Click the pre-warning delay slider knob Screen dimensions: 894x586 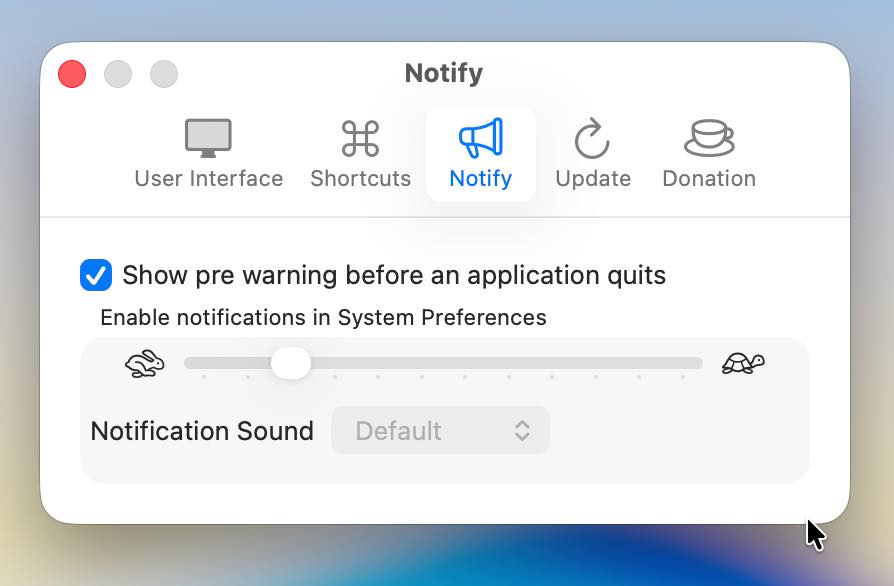tap(291, 363)
